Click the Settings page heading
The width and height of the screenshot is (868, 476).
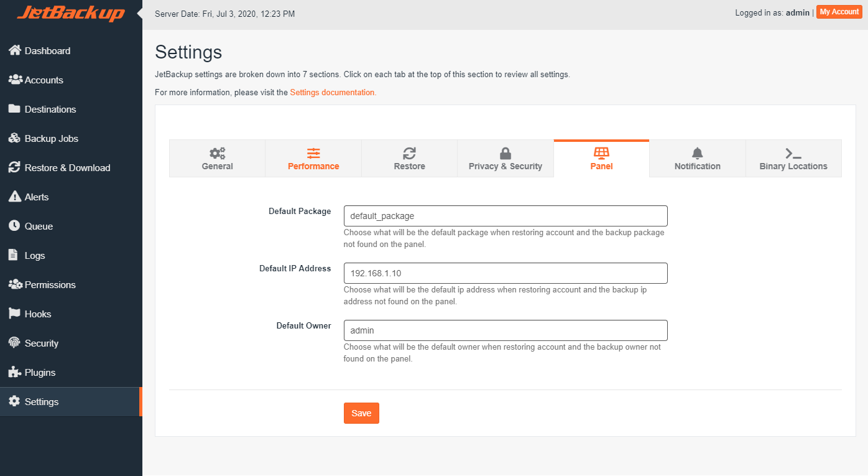(x=188, y=52)
